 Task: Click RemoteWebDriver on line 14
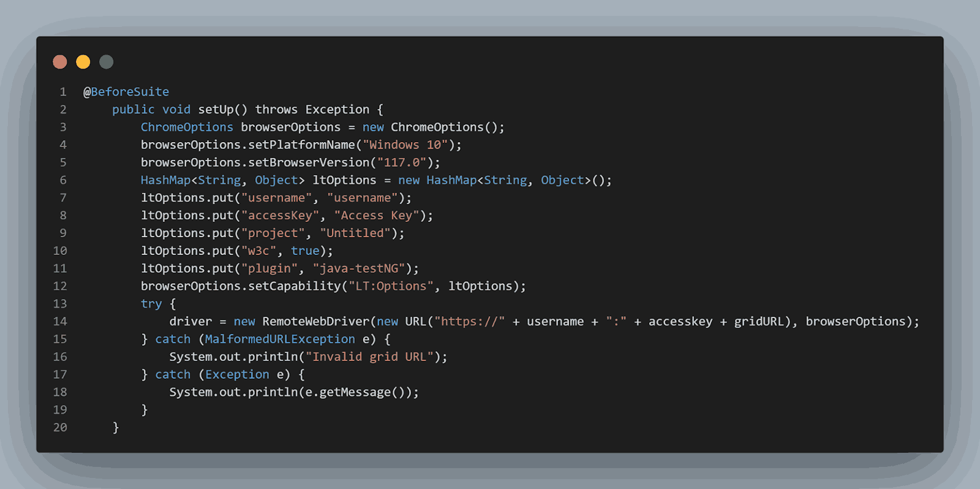(x=316, y=322)
